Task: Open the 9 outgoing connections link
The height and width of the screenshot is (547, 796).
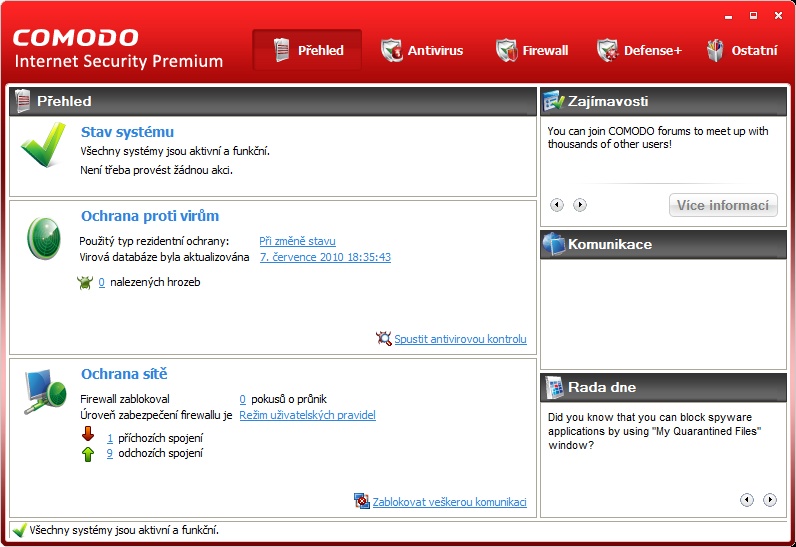Action: 110,453
